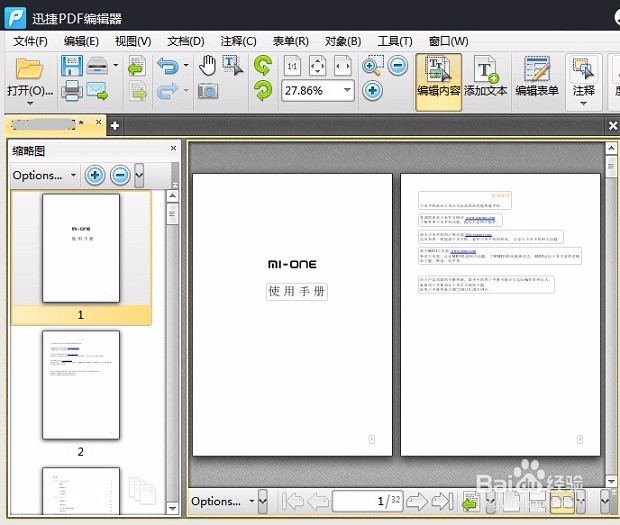Add new tab with plus button
620x525 pixels.
pyautogui.click(x=115, y=126)
